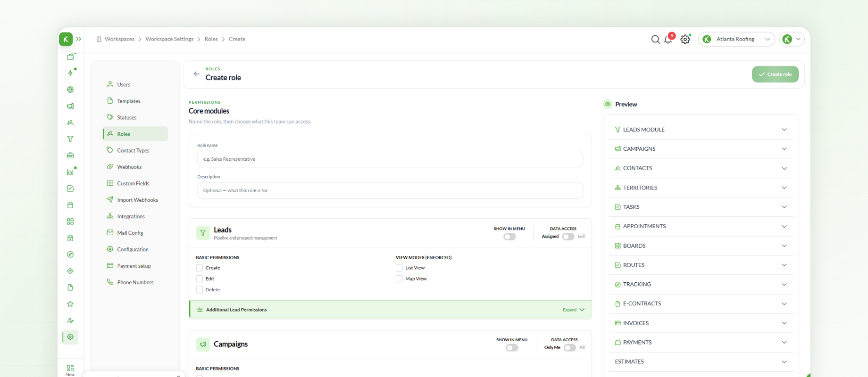Check the Edit permission for Leads
The width and height of the screenshot is (868, 377).
[200, 279]
